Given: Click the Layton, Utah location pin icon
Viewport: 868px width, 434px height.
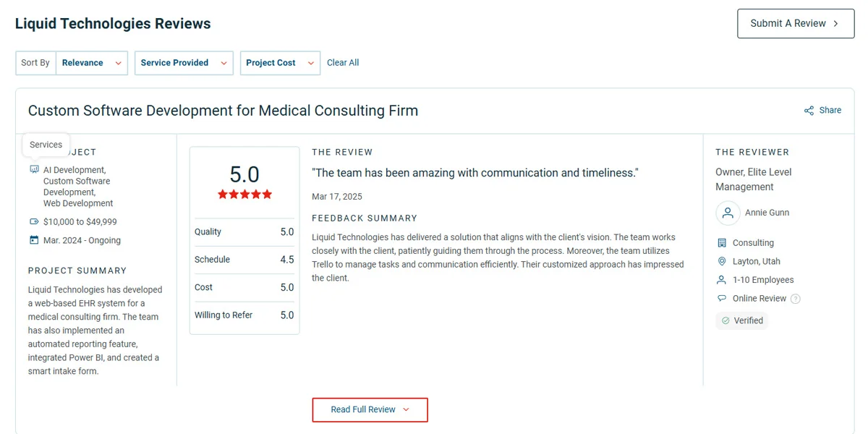Looking at the screenshot, I should point(721,261).
